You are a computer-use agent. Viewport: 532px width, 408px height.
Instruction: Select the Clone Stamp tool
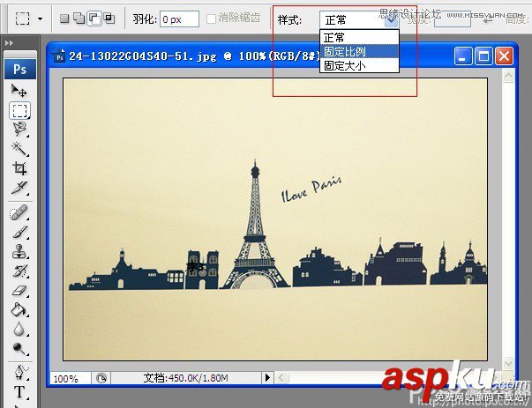[x=19, y=251]
